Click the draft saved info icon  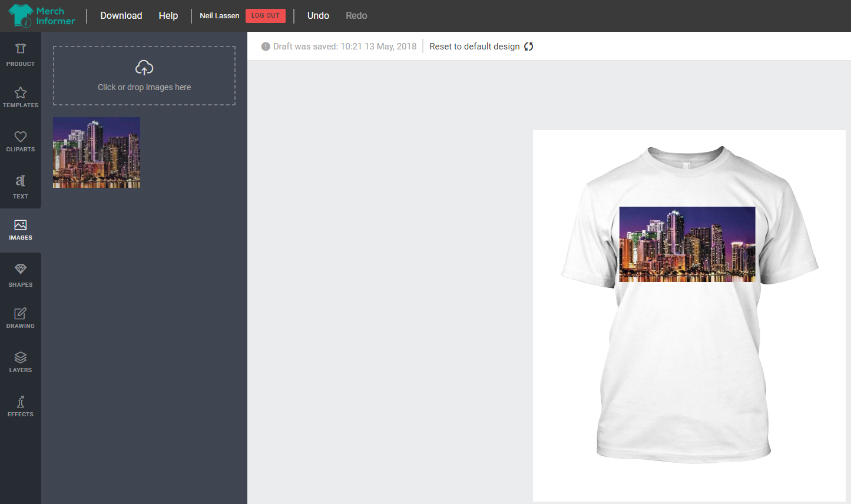point(266,47)
